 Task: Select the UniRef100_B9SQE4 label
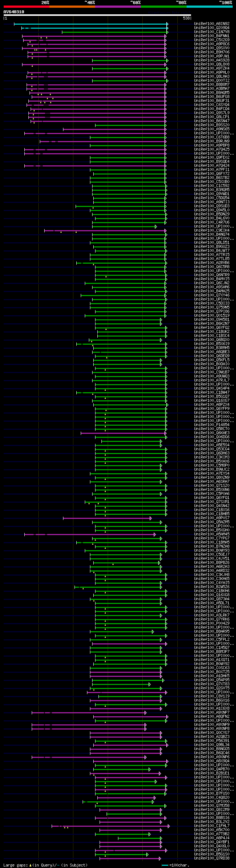pyautogui.click(x=212, y=162)
